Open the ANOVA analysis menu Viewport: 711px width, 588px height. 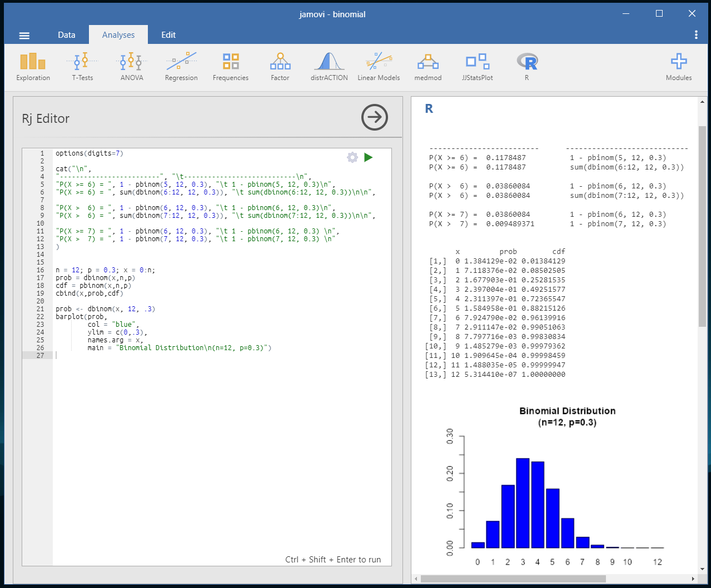pyautogui.click(x=132, y=67)
